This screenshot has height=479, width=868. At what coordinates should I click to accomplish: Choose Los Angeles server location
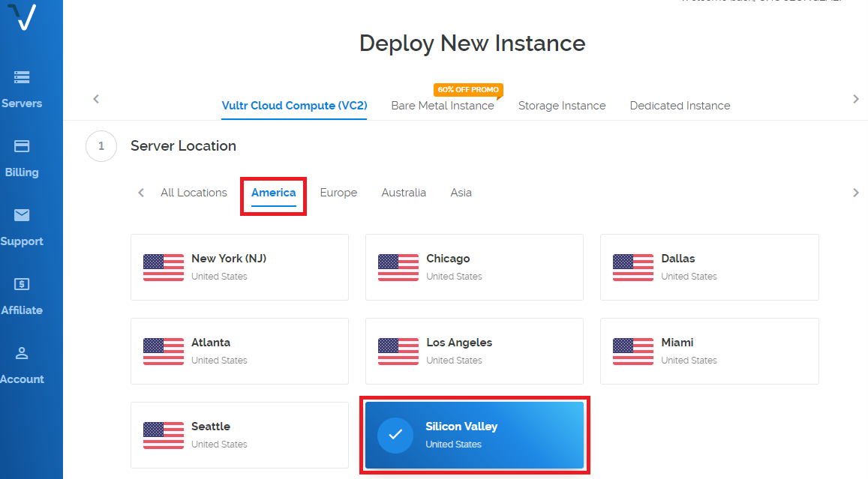(x=474, y=352)
